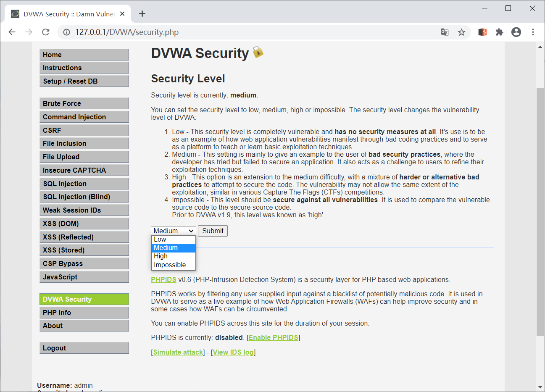This screenshot has height=392, width=545.
Task: Open the XSS (Reflected) module
Action: (x=84, y=237)
